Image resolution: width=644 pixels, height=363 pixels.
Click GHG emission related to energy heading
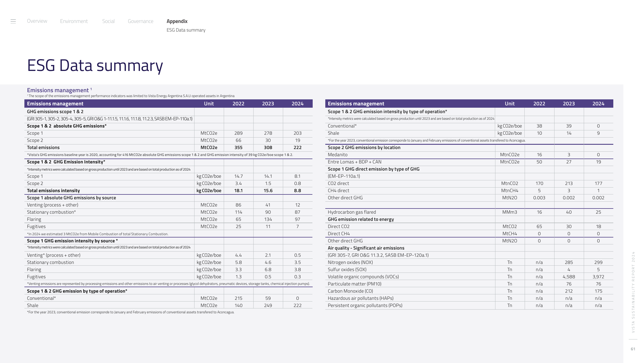(361, 219)
